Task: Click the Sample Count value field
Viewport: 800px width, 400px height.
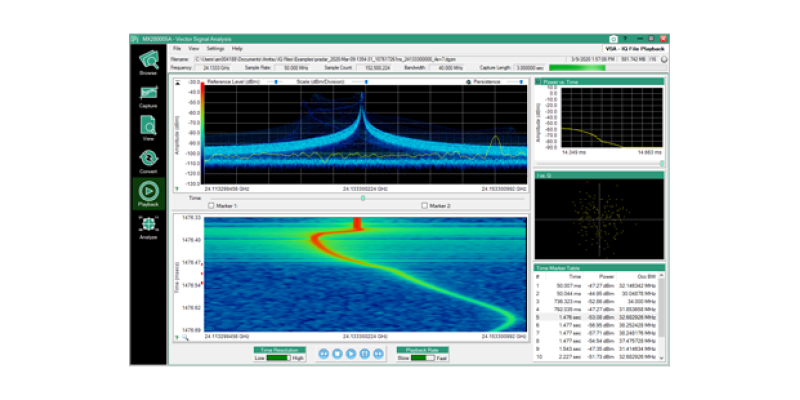Action: point(374,67)
